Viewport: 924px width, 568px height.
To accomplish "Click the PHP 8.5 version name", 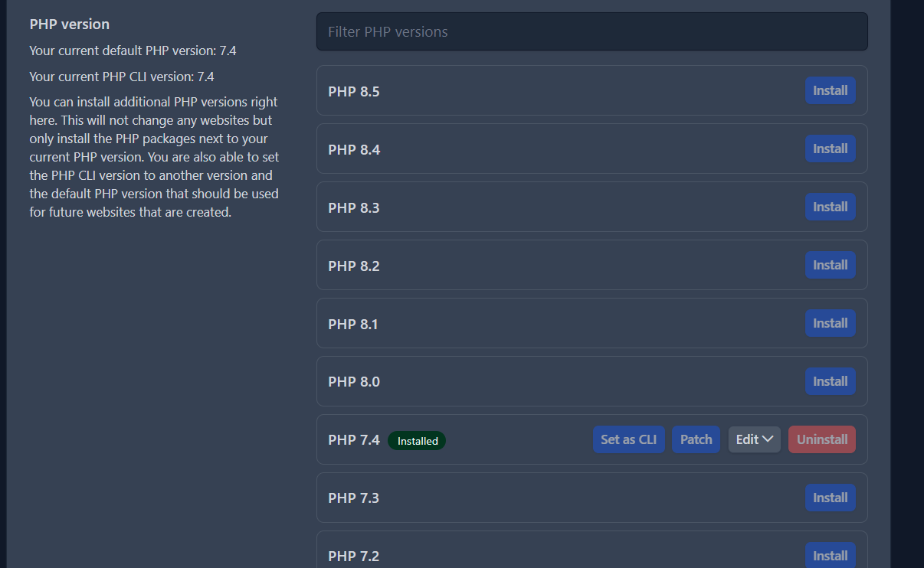I will click(354, 92).
